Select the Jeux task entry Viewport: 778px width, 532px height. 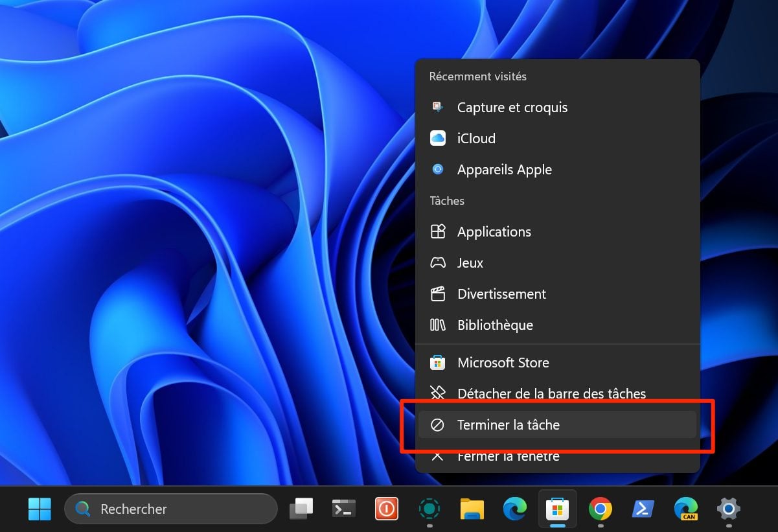[x=557, y=263]
